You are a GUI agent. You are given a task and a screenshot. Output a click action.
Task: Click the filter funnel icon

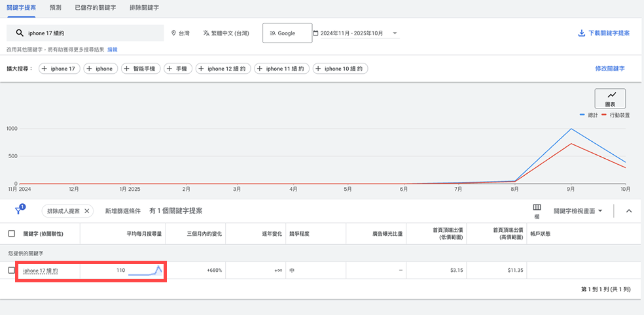[20, 210]
